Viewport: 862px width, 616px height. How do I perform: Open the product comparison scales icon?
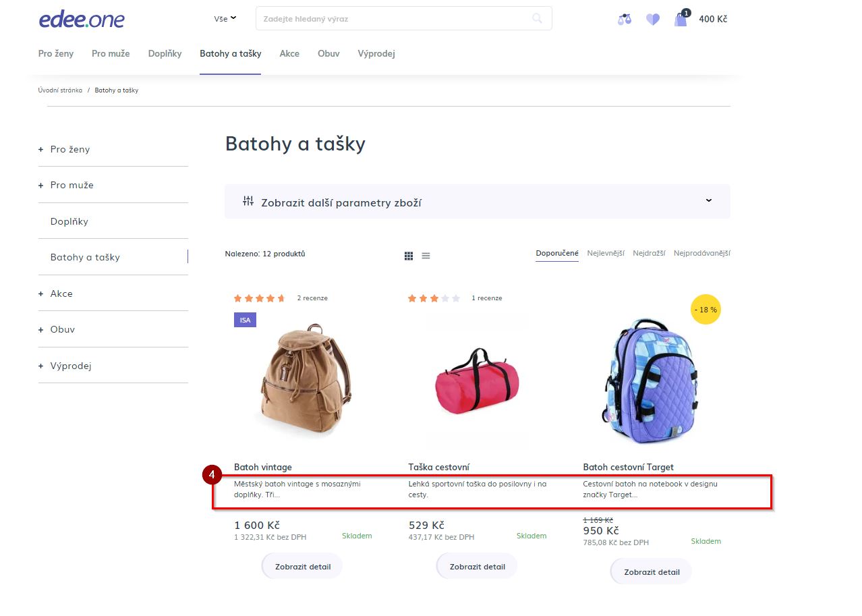click(625, 20)
